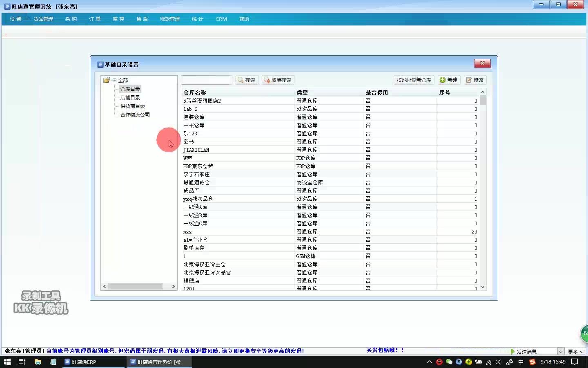Viewport: 588px width, 368px height.
Task: Click the 取消搜索 button
Action: pyautogui.click(x=278, y=80)
